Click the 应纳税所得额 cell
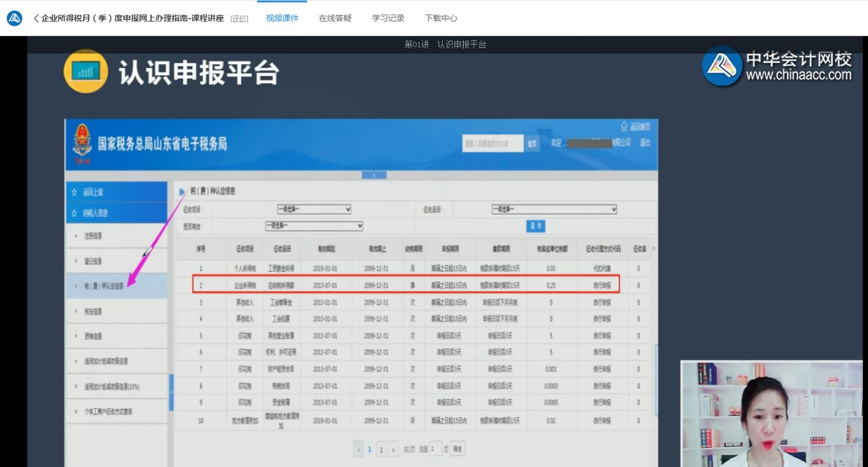Viewport: 868px width, 467px height. 282,285
